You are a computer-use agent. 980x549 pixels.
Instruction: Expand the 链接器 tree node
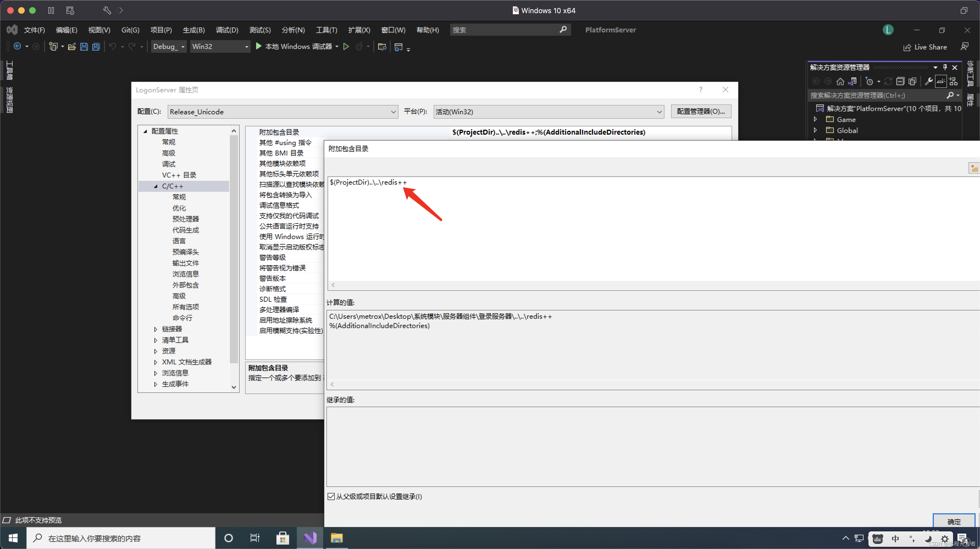pyautogui.click(x=156, y=329)
